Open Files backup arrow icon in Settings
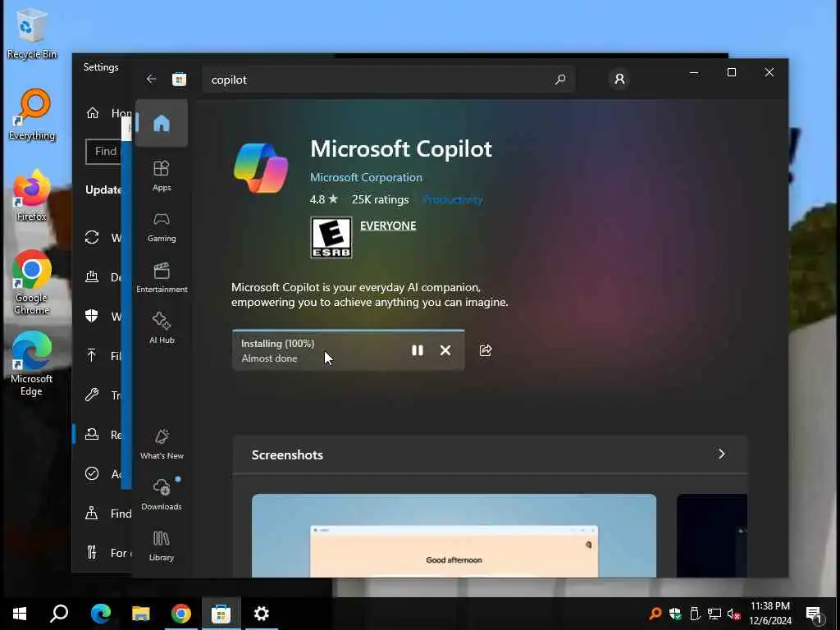This screenshot has width=840, height=630. pos(92,355)
